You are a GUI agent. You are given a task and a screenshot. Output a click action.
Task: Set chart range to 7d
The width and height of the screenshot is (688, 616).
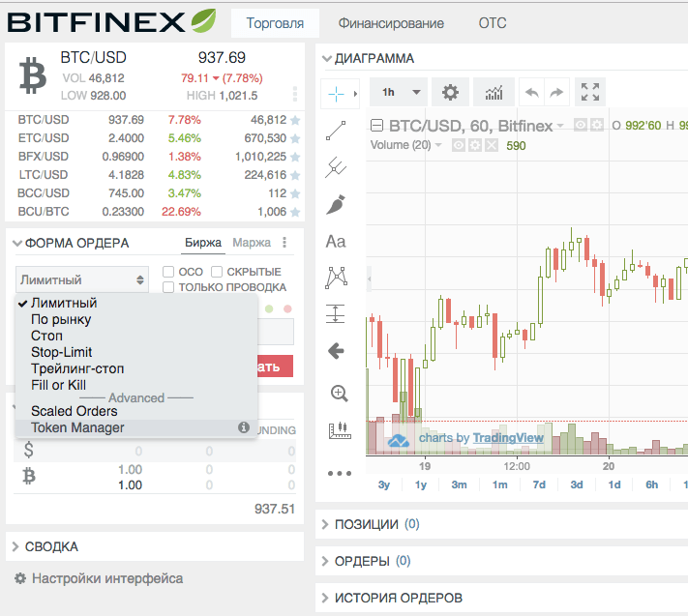539,484
